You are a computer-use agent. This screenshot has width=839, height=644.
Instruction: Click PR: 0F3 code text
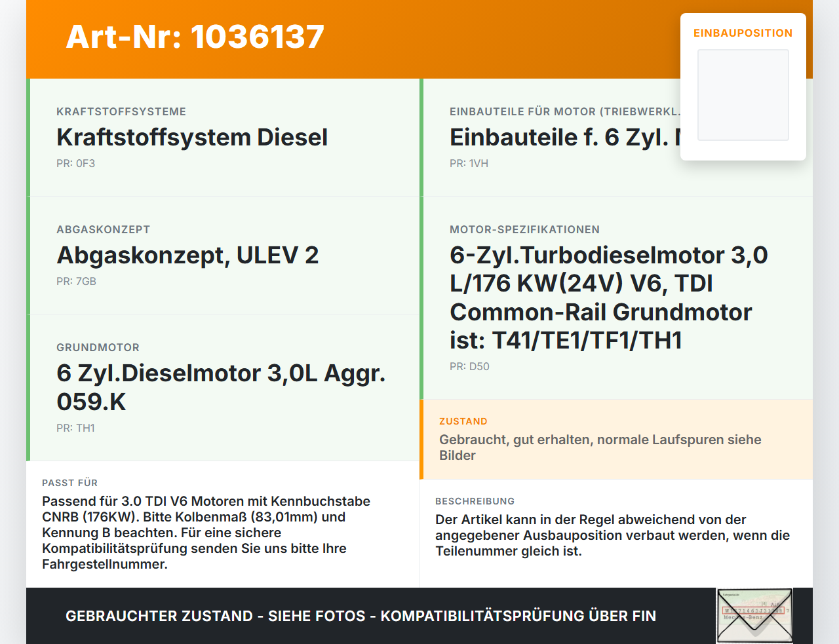click(x=76, y=163)
